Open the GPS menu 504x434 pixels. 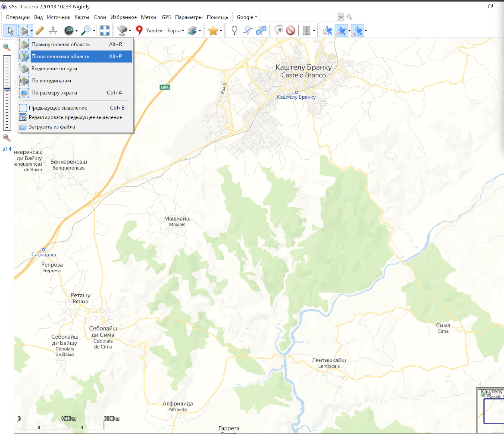[x=166, y=17]
